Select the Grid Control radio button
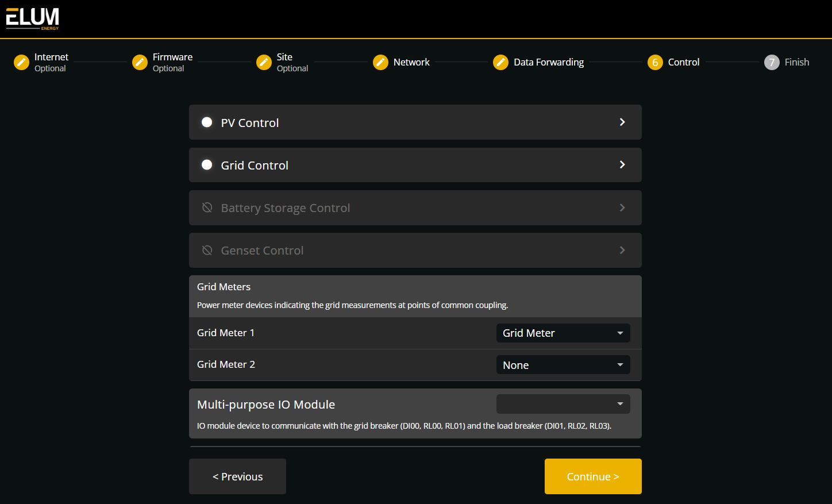832x504 pixels. [207, 165]
